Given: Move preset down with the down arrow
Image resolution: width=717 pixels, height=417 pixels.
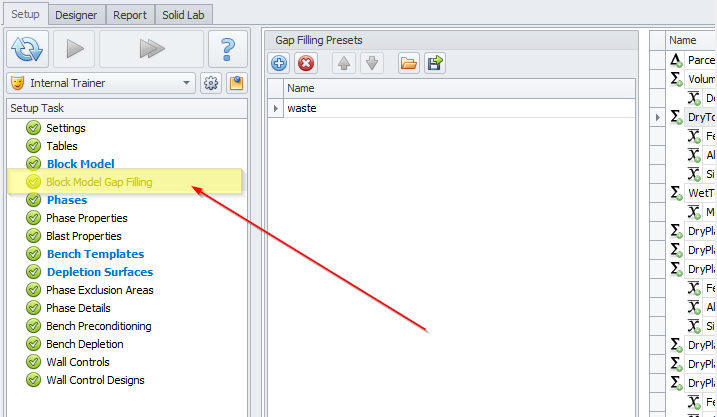Looking at the screenshot, I should [370, 63].
